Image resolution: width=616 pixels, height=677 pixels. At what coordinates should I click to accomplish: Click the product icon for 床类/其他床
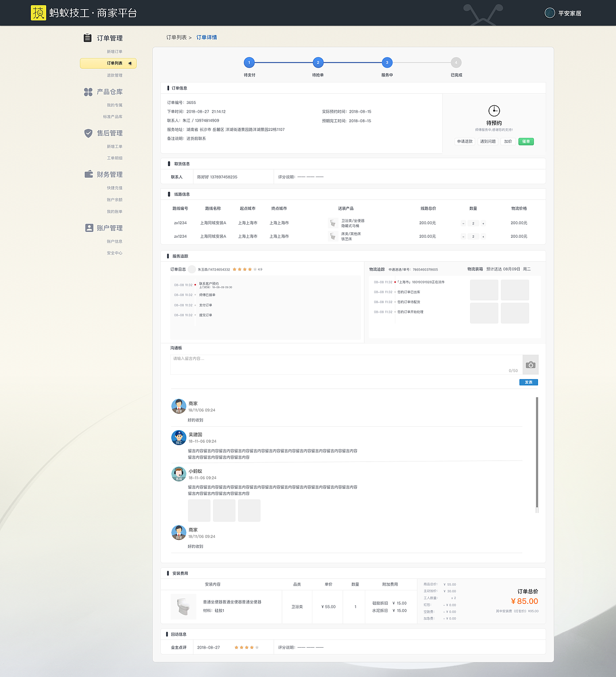[333, 236]
